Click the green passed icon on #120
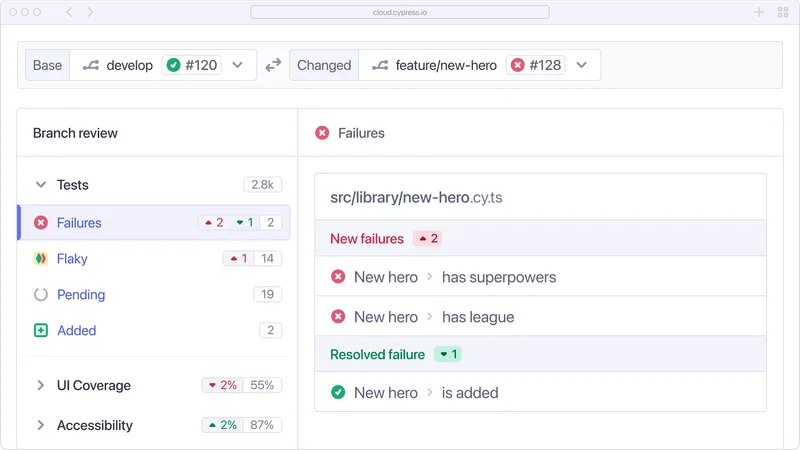This screenshot has height=450, width=800. point(173,65)
